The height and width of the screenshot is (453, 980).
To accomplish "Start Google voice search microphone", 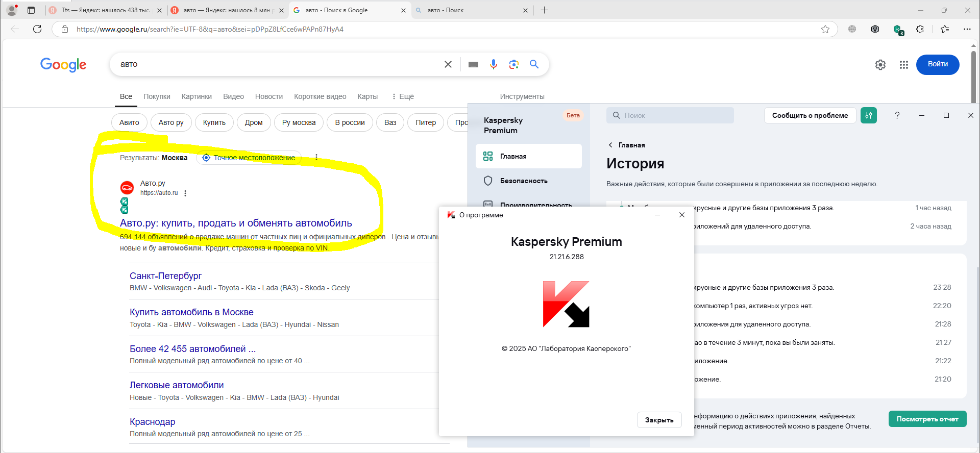I will click(x=494, y=64).
